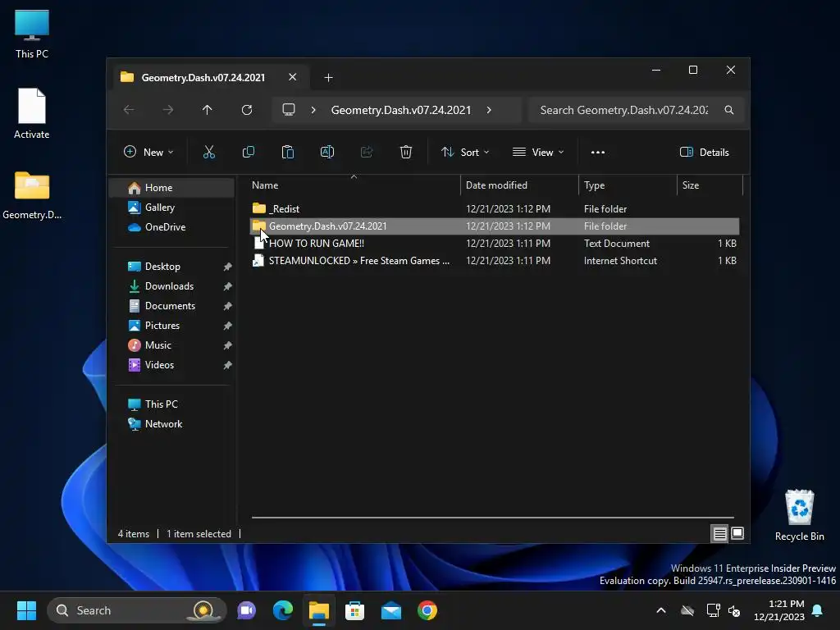Select the _Redist folder
This screenshot has height=630, width=840.
[x=495, y=209]
